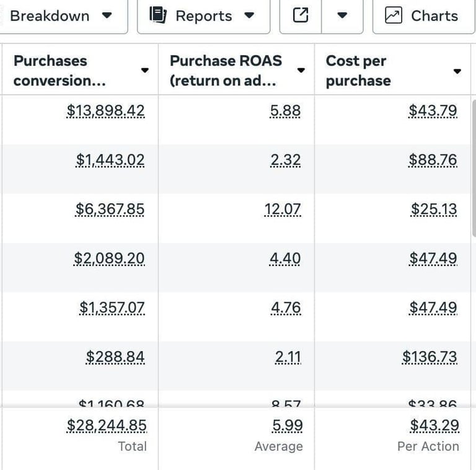The height and width of the screenshot is (470, 476).
Task: Click the Cost per purchase header
Action: (x=358, y=71)
